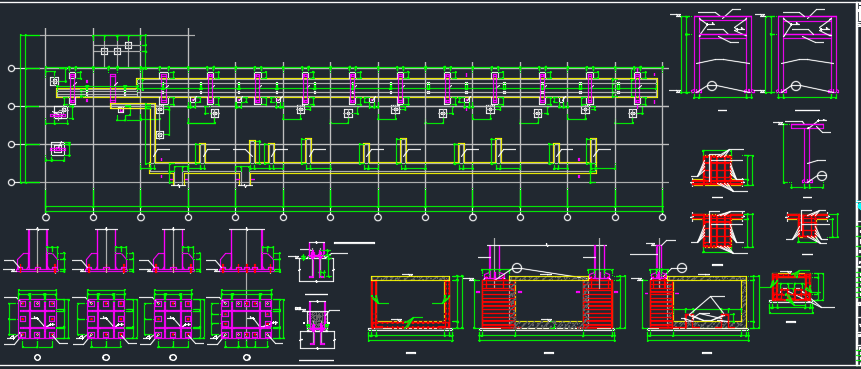This screenshot has width=861, height=369.
Task: Pick the magenta portal frame elevation, left one
Action: [x=723, y=54]
